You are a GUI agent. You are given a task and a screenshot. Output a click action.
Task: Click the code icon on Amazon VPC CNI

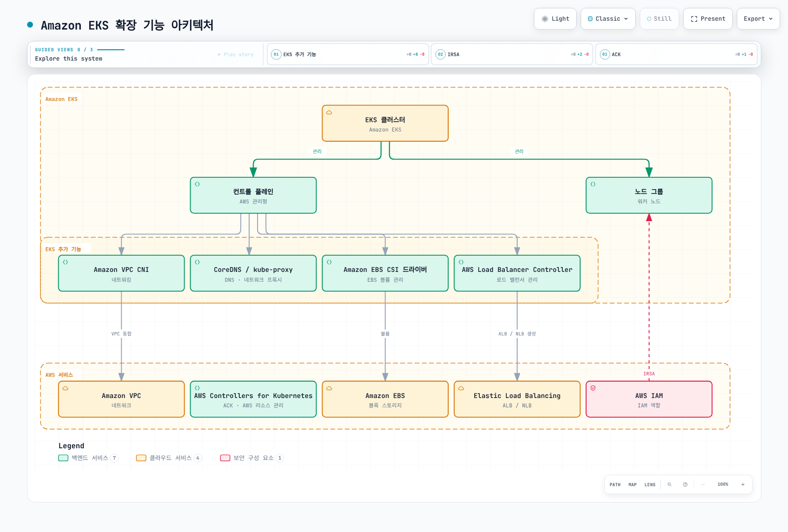[65, 262]
